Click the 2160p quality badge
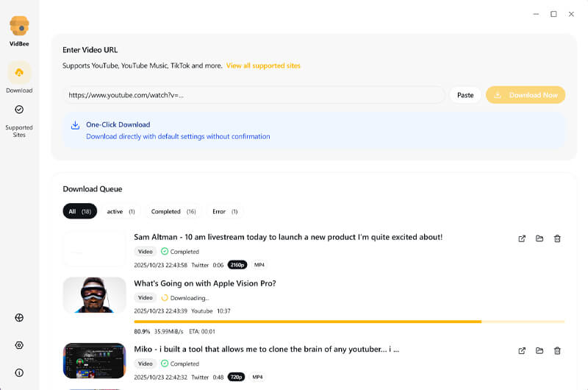Viewport: 588px width, 390px height. 237,265
